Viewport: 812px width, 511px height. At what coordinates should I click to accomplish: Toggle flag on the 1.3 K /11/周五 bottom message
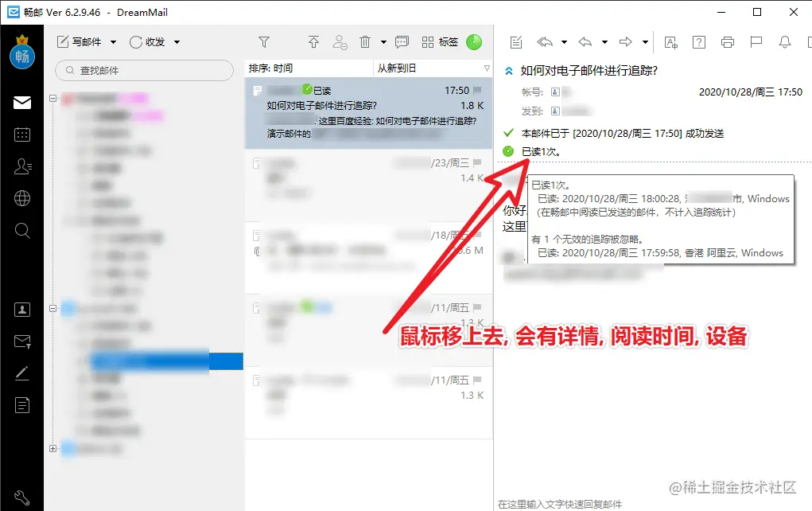pos(477,380)
